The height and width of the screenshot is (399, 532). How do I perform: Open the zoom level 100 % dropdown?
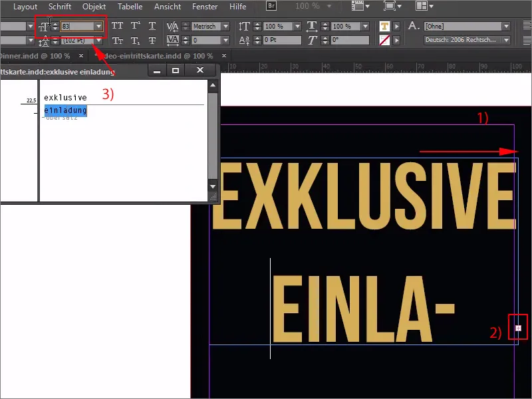pyautogui.click(x=329, y=6)
